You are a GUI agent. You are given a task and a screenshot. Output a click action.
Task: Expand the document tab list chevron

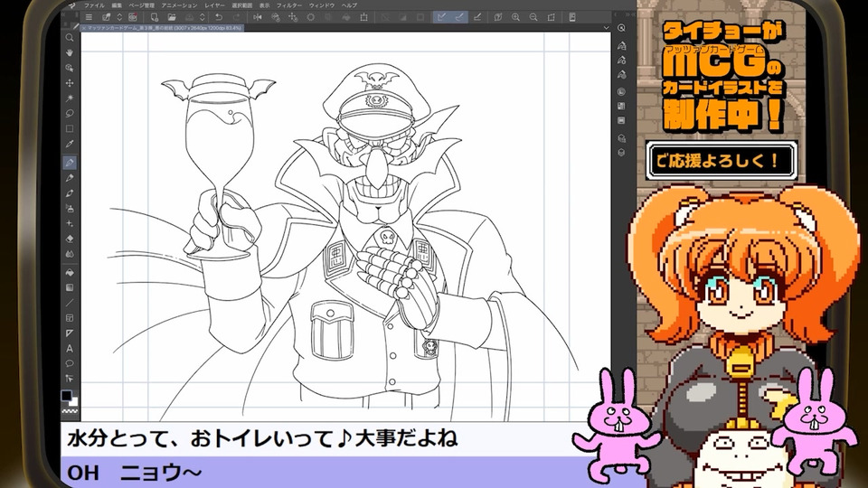click(606, 28)
